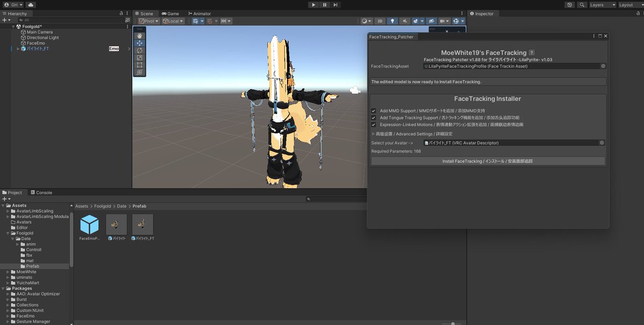644x325 pixels.
Task: Collapse the Foolgold scene in Hierarchy
Action: coord(12,26)
